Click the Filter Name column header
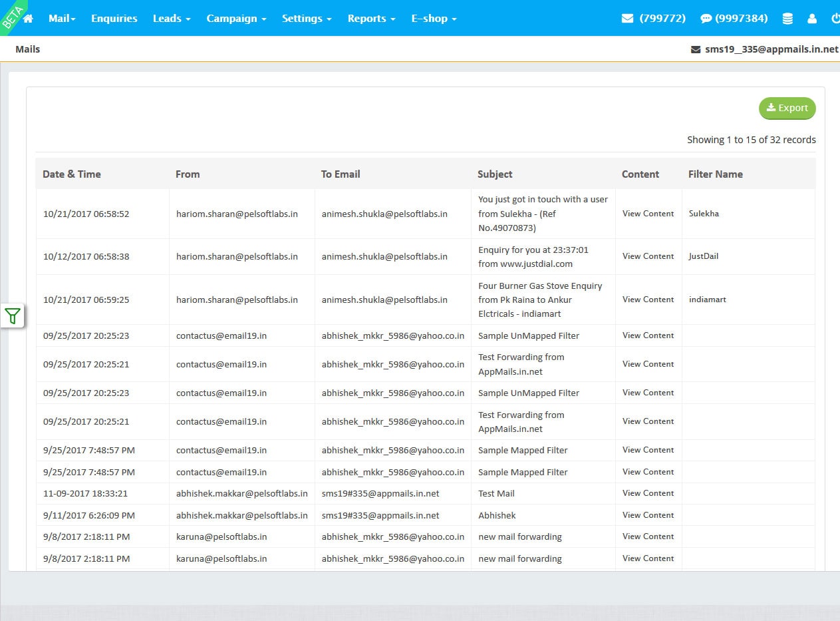840x621 pixels. coord(715,174)
